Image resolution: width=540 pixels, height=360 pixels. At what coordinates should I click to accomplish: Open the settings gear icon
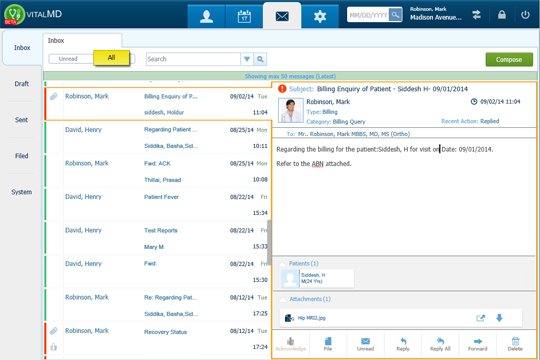click(x=320, y=16)
